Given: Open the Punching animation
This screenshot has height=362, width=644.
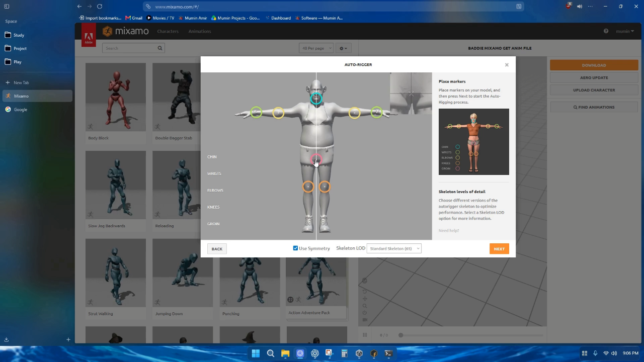Looking at the screenshot, I should tap(250, 282).
